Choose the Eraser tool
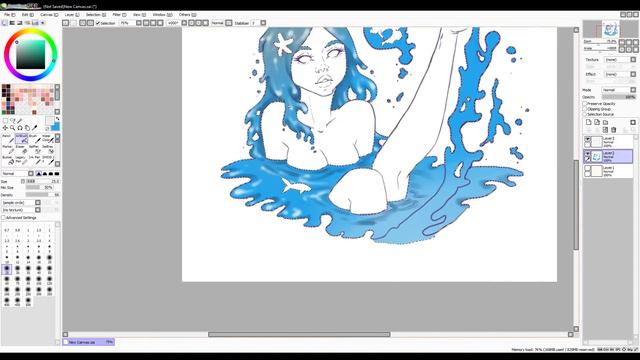The image size is (640, 360). click(21, 149)
